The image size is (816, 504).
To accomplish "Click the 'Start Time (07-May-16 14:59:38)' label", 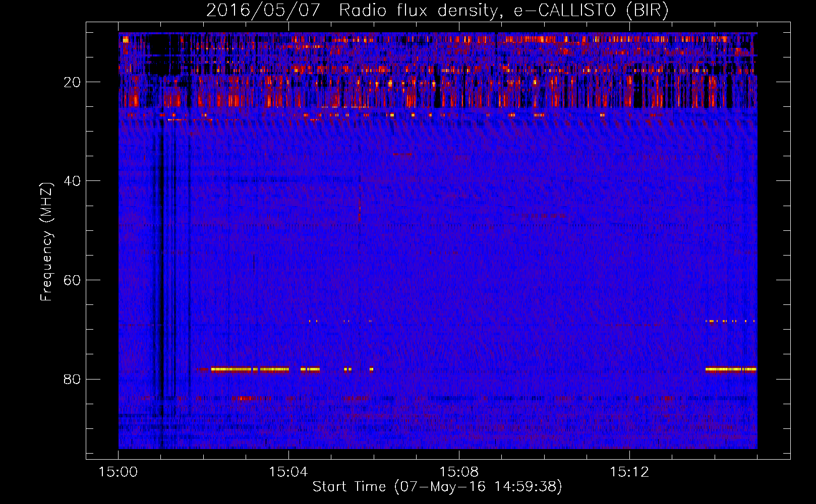I will pos(437,487).
